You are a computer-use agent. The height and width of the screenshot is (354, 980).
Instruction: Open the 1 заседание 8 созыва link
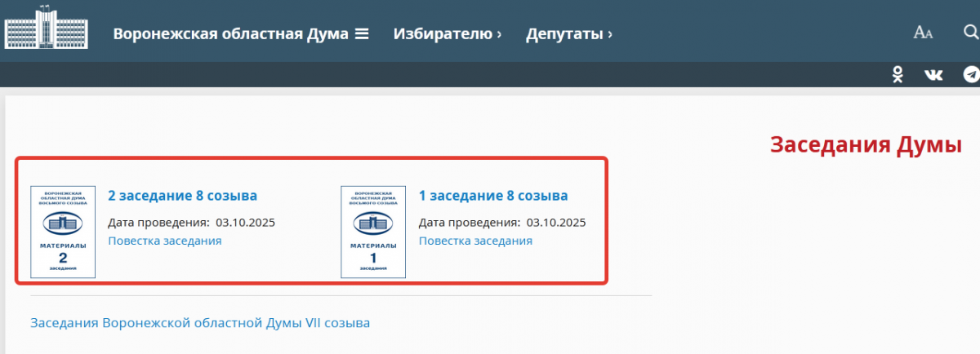click(x=493, y=196)
